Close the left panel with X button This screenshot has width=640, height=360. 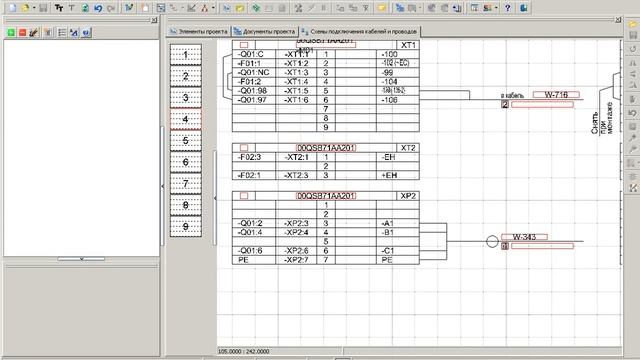(x=154, y=20)
